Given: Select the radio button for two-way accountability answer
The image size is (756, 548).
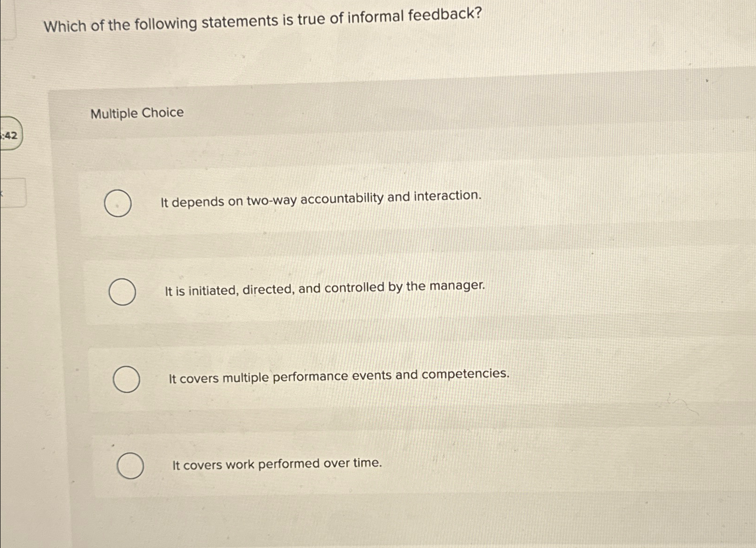Looking at the screenshot, I should pyautogui.click(x=117, y=204).
